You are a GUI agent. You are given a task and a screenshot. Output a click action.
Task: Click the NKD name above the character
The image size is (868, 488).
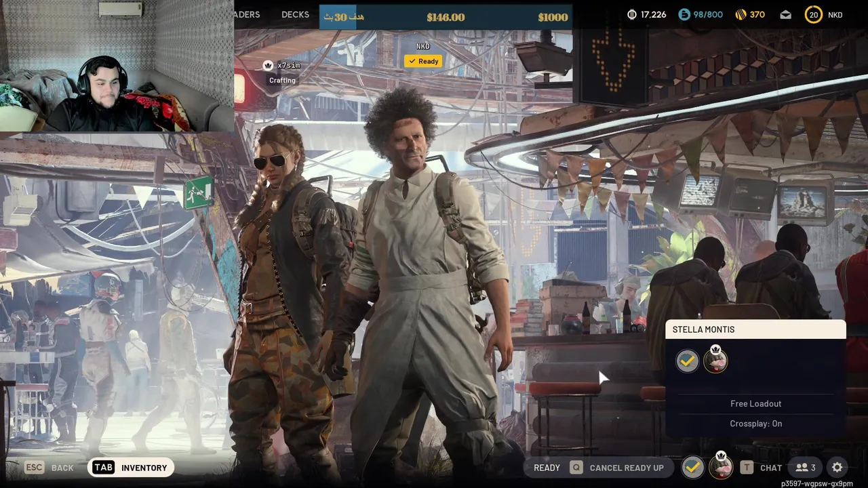[423, 46]
